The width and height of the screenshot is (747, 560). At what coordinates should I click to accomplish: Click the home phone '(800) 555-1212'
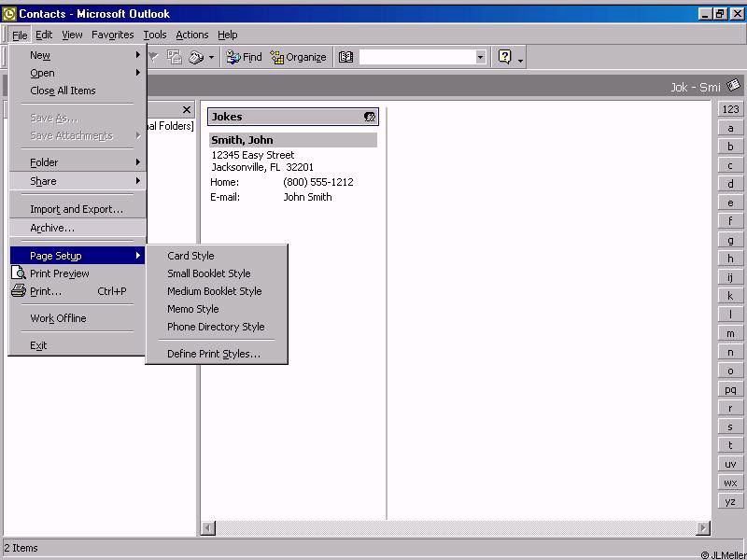pyautogui.click(x=318, y=182)
